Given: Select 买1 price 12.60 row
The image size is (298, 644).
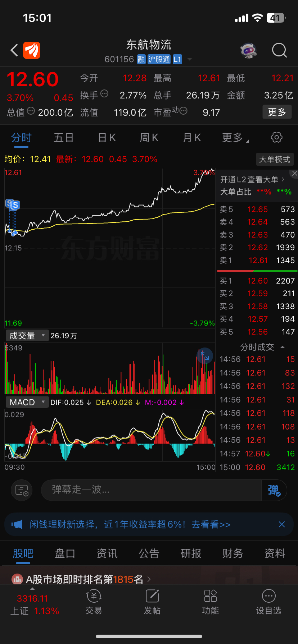Looking at the screenshot, I should (257, 281).
